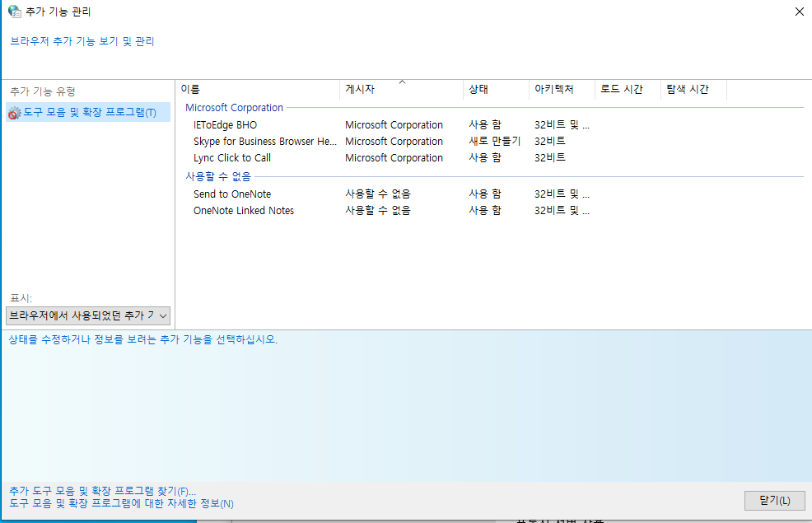Screen dimensions: 812x523
Task: Select the IEToEdge BHO add-on
Action: [225, 125]
